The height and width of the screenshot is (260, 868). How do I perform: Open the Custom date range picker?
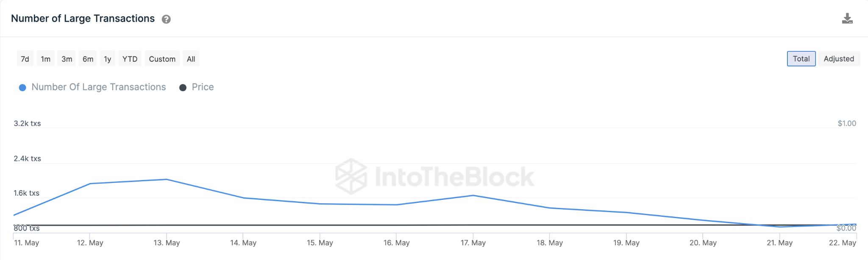click(162, 59)
